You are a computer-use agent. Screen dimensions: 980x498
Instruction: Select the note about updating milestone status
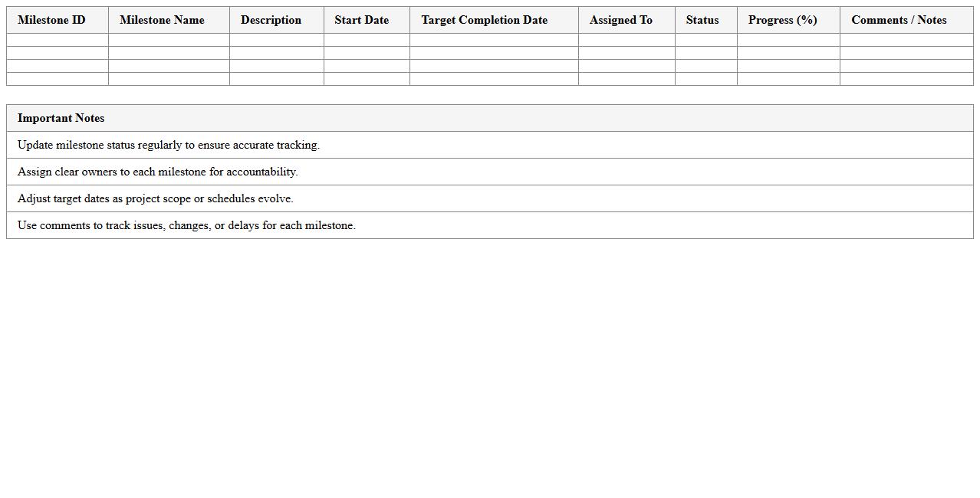point(169,145)
